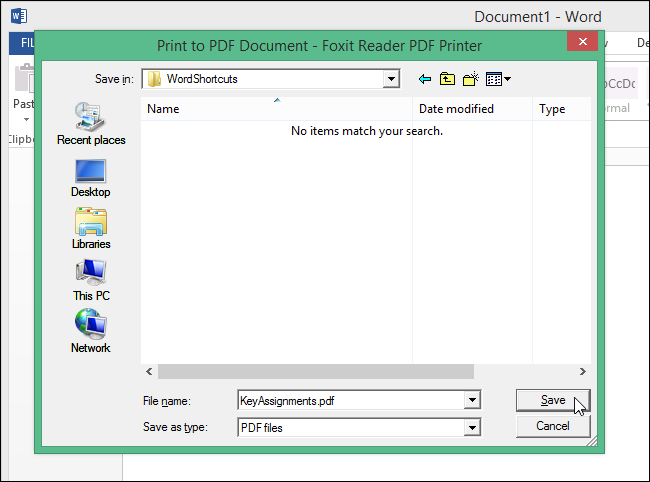Screen dimensions: 650x482
Task: Open Recent places shortcut
Action: [x=91, y=124]
